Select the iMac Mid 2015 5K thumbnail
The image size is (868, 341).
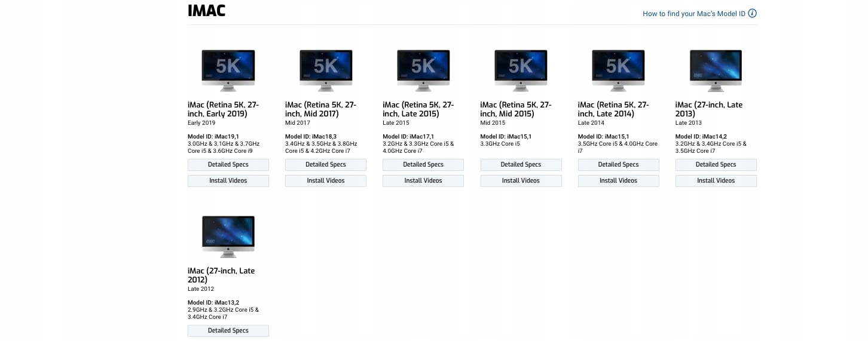[x=521, y=70]
